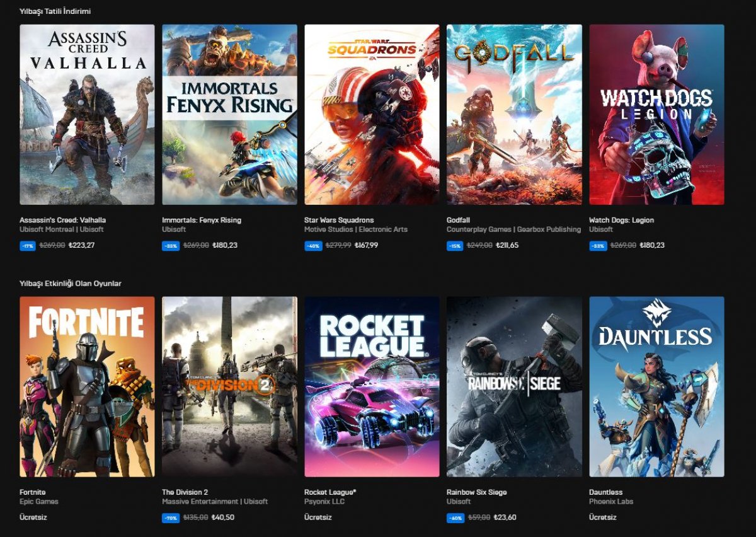Click the 'Rainbow Six Siege' title text
The image size is (756, 537).
pos(476,492)
